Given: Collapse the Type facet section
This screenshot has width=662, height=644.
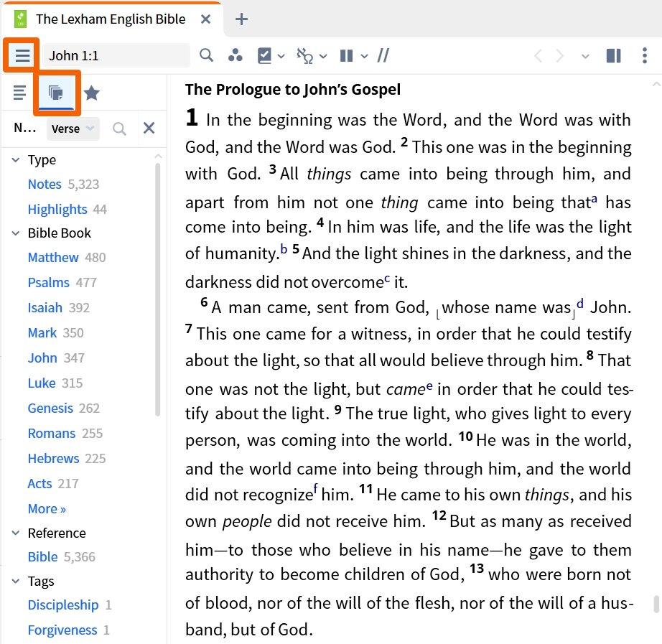Looking at the screenshot, I should 16,159.
